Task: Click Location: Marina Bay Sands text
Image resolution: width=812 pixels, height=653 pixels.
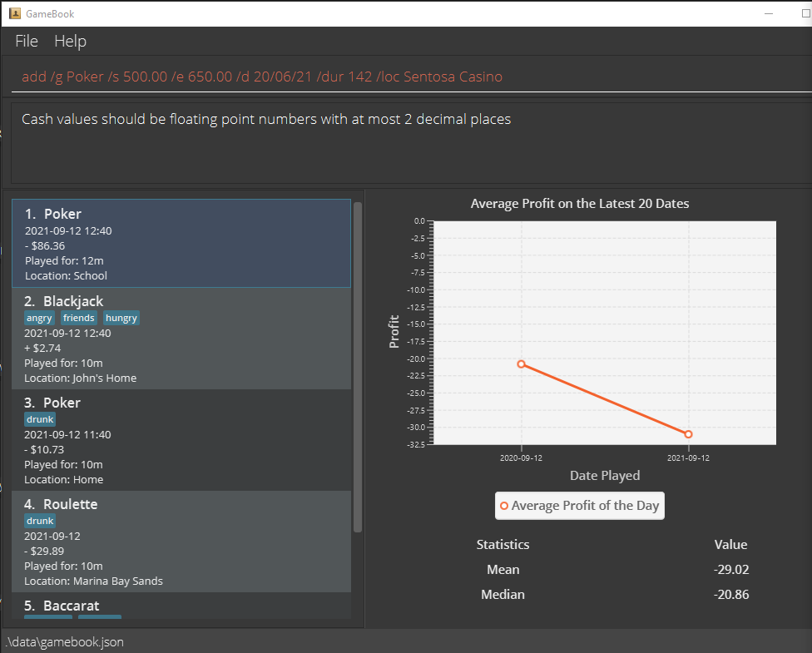Action: (x=94, y=581)
